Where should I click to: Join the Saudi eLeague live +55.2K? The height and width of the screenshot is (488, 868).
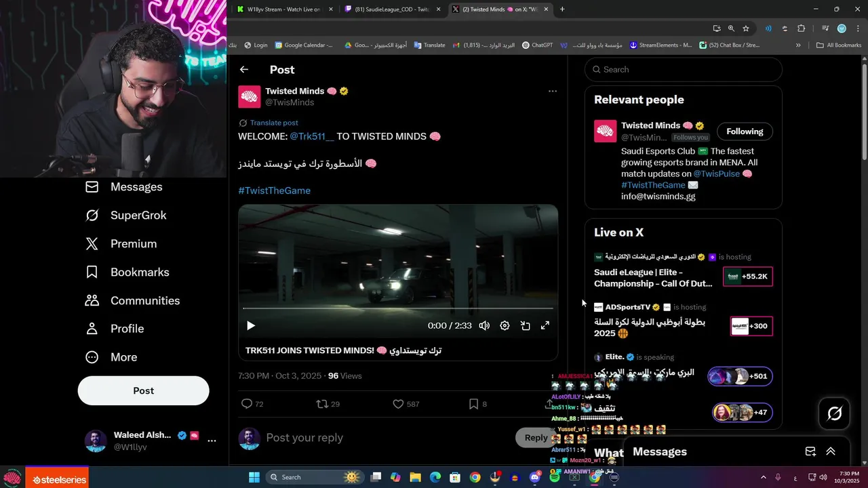point(748,277)
